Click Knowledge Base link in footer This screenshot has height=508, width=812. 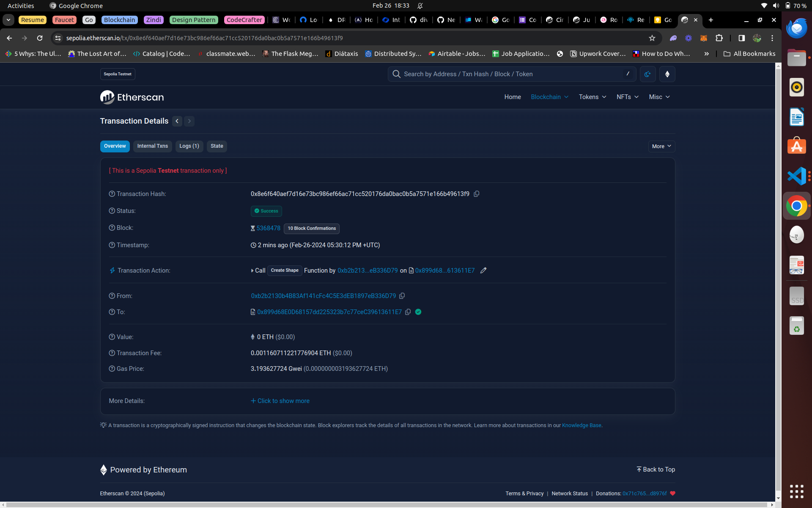(581, 425)
